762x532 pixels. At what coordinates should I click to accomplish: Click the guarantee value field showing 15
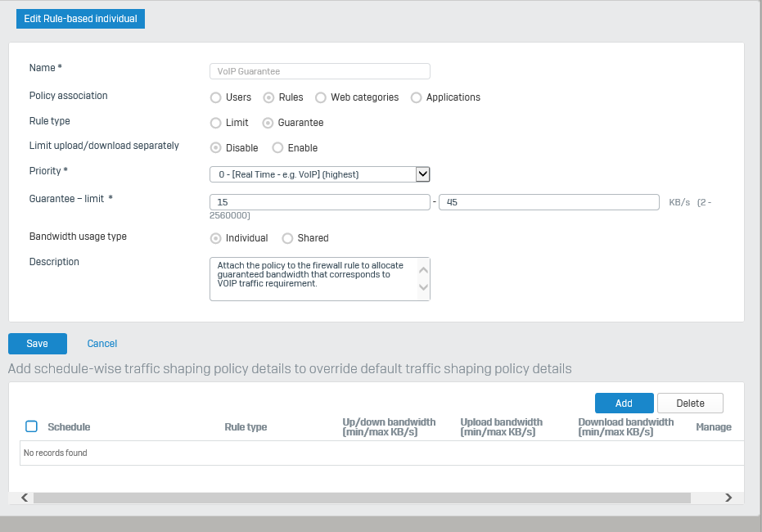tap(320, 202)
